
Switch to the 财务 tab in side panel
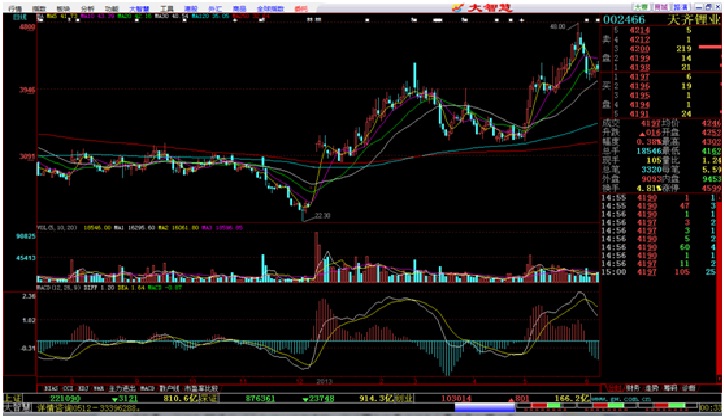633,388
